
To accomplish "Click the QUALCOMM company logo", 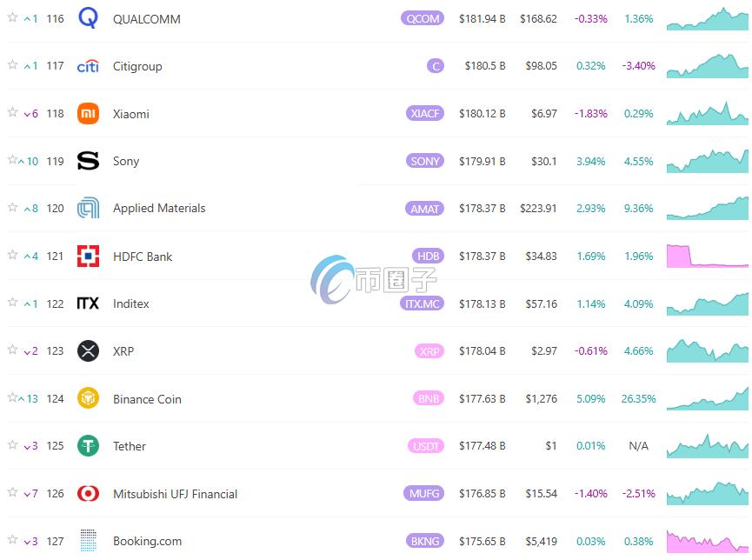I will pos(88,18).
